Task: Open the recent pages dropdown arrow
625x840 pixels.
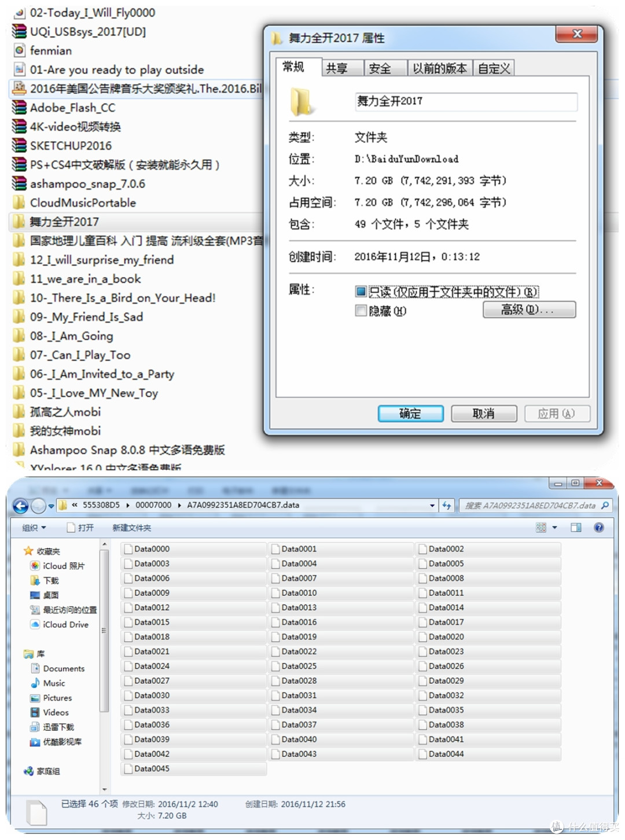Action: [51, 506]
